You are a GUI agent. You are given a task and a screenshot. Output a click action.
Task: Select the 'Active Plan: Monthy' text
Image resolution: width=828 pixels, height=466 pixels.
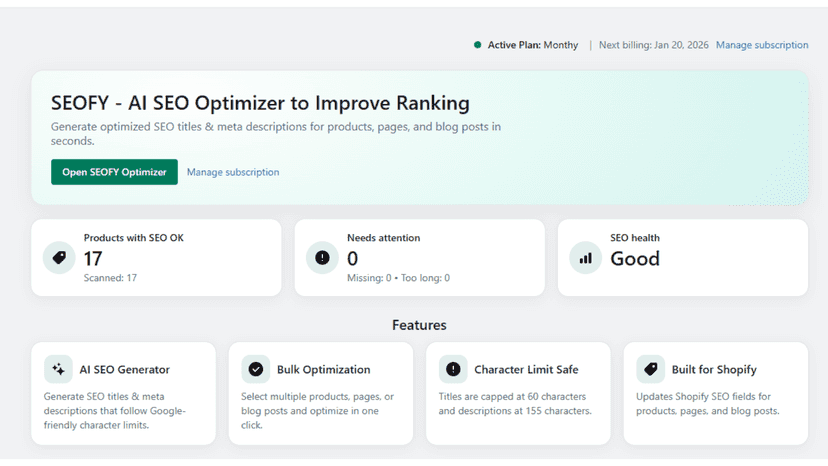[533, 45]
